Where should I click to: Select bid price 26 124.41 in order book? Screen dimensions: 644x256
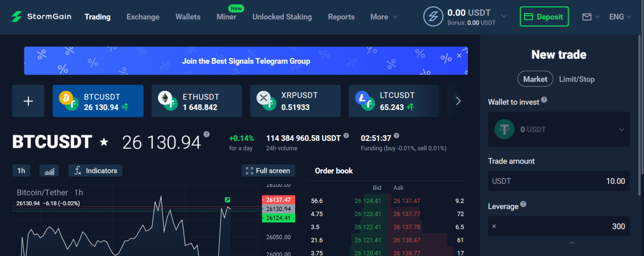pos(368,201)
